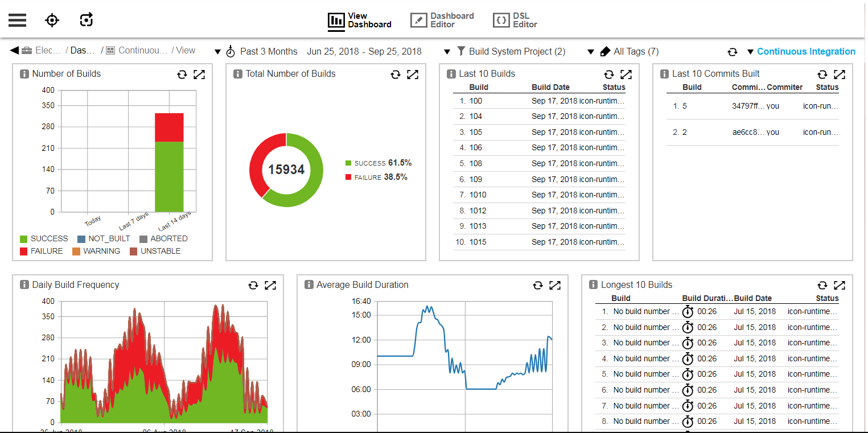Viewport: 868px width, 433px height.
Task: Refresh the Daily Build Frequency chart
Action: (253, 286)
